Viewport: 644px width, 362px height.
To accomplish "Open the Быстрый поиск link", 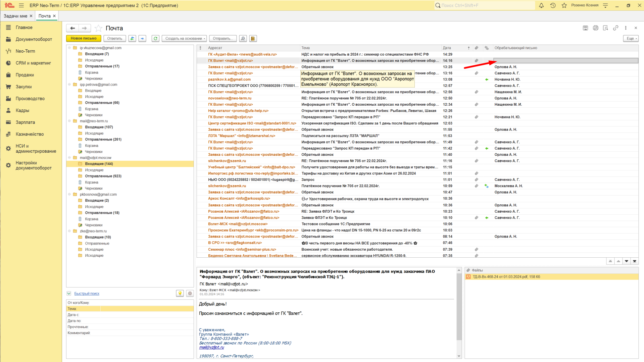I will pos(87,294).
